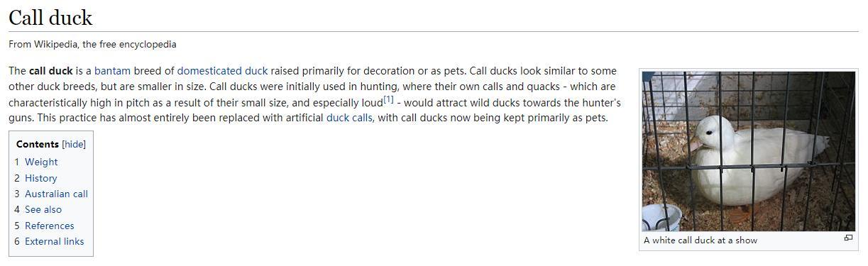The image size is (868, 266).
Task: Jump to the References section
Action: coord(50,226)
